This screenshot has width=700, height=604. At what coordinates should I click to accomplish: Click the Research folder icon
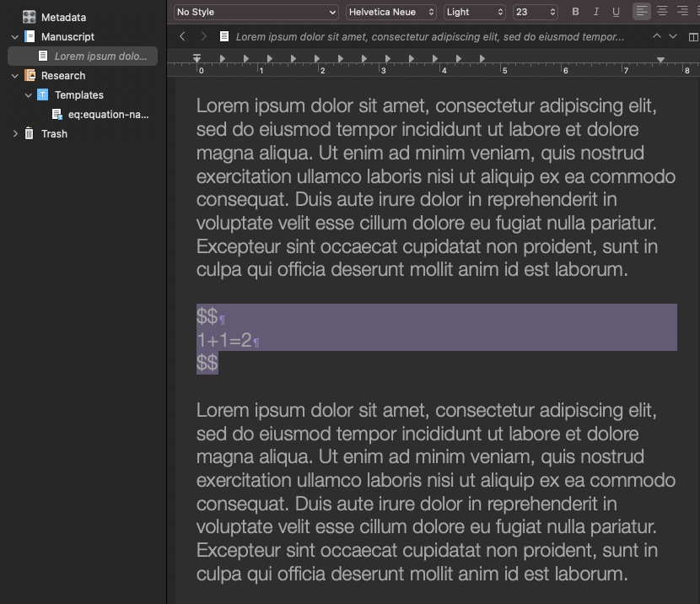pos(30,75)
